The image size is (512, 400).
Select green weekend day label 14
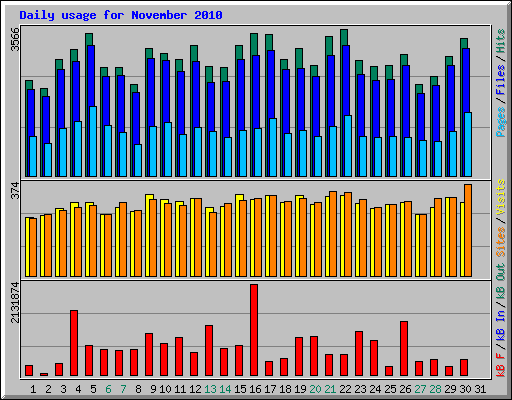[x=225, y=389]
